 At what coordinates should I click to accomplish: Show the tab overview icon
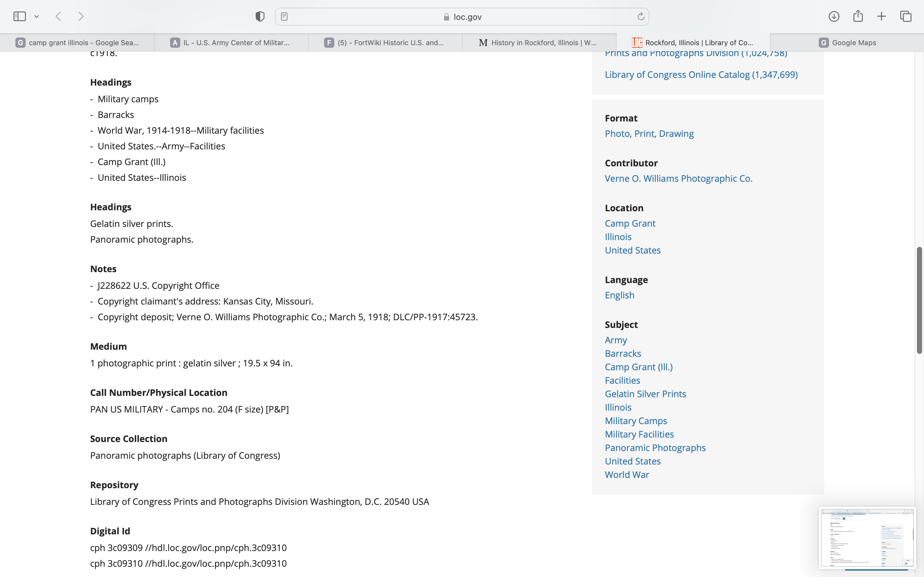tap(906, 16)
